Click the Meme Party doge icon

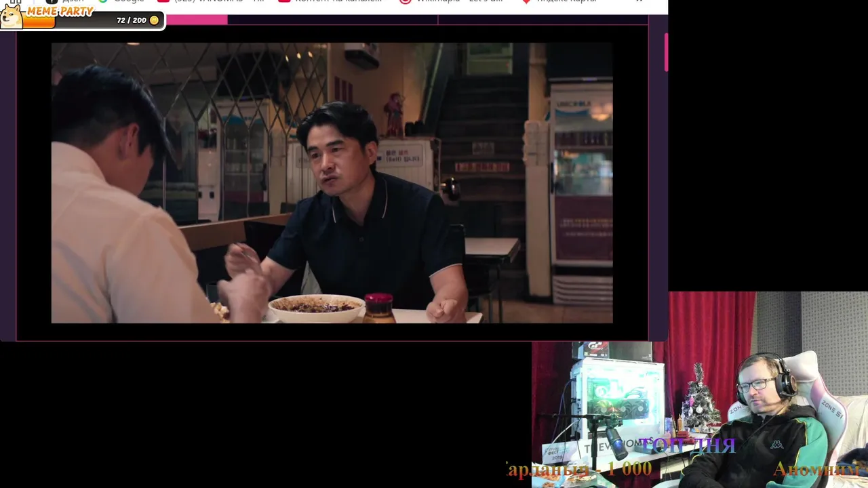click(x=12, y=16)
